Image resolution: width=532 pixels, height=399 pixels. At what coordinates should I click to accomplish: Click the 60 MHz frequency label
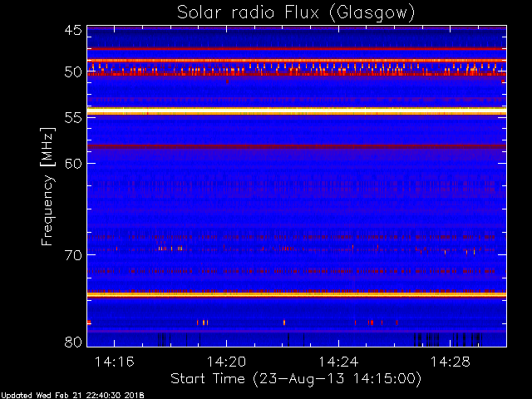(73, 163)
